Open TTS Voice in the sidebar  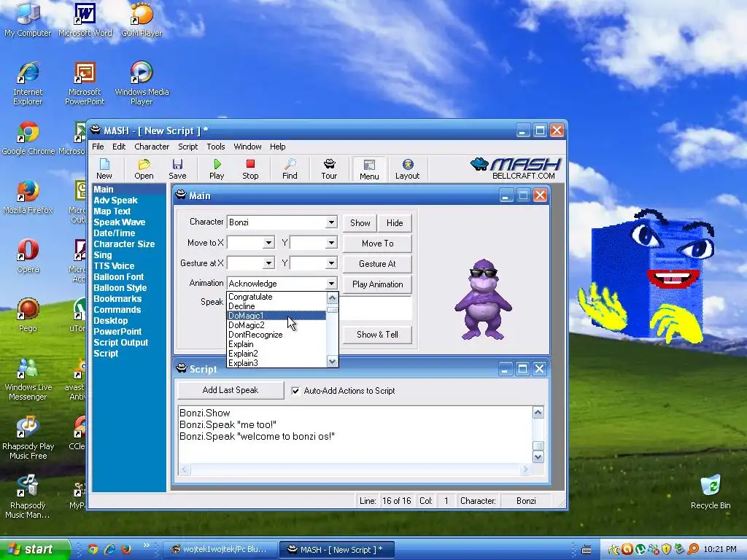pyautogui.click(x=113, y=266)
